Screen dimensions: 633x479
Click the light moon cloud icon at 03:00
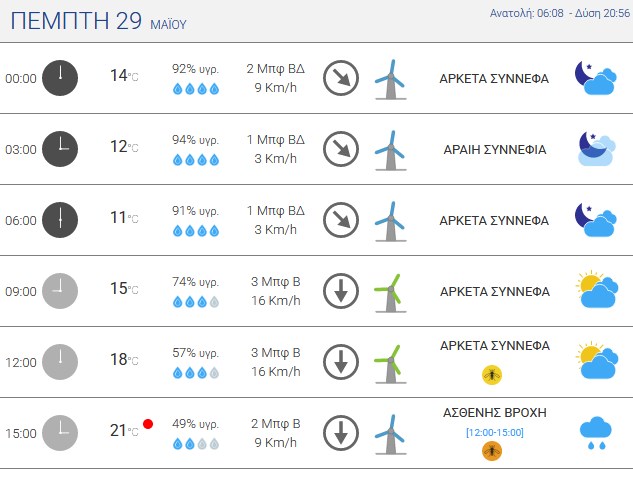[597, 149]
